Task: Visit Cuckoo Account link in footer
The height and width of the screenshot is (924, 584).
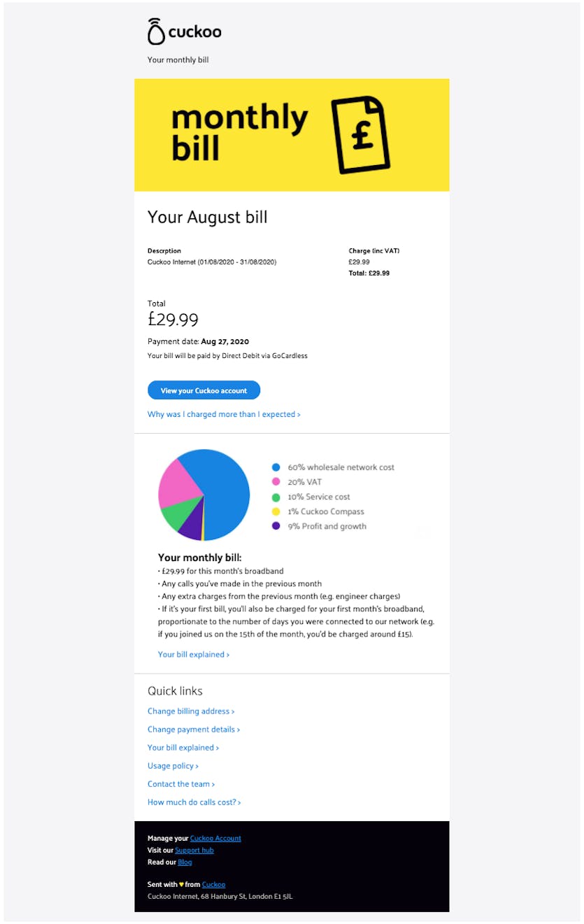Action: point(215,839)
